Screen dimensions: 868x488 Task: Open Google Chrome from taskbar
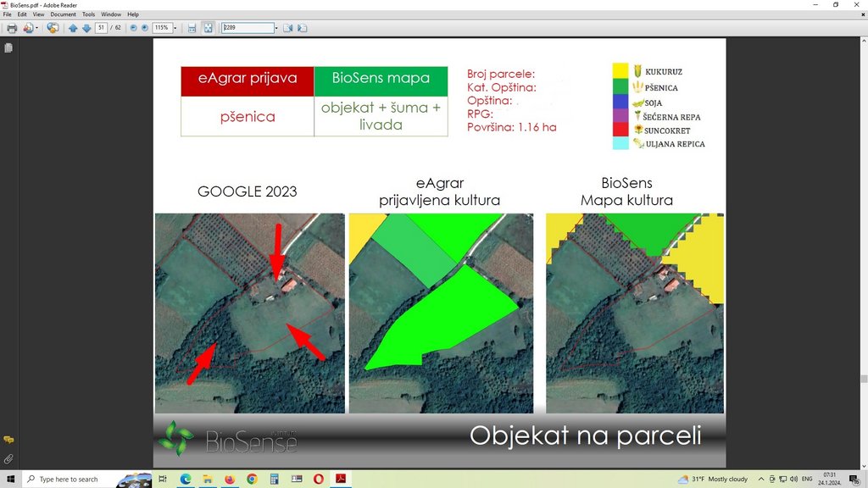coord(252,480)
